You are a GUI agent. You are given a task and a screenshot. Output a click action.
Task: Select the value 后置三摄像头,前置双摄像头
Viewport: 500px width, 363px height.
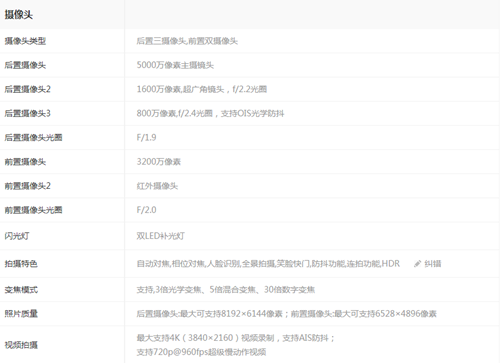(187, 41)
